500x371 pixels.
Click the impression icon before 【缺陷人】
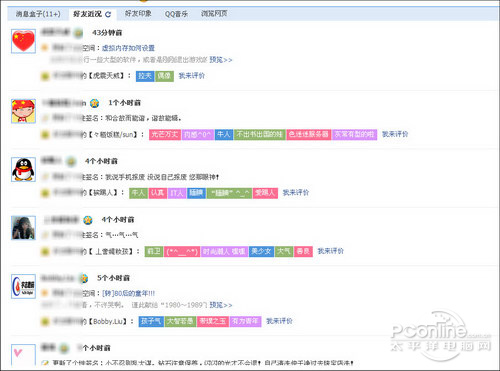(x=45, y=193)
